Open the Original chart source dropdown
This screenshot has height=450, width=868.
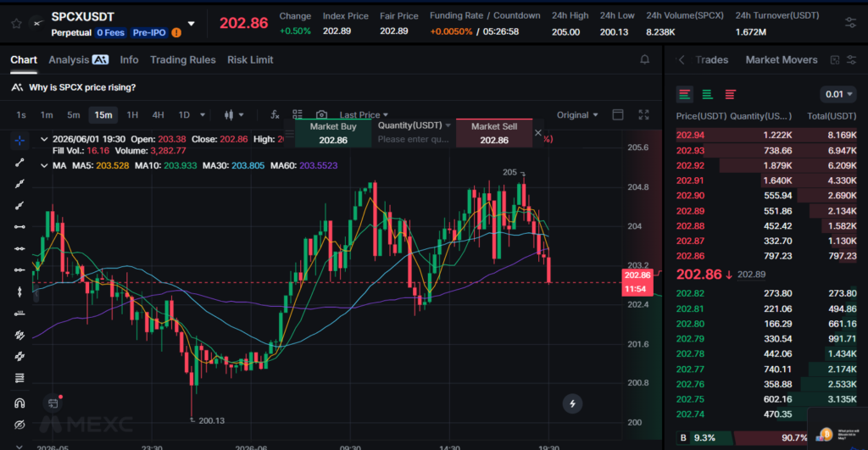point(577,114)
